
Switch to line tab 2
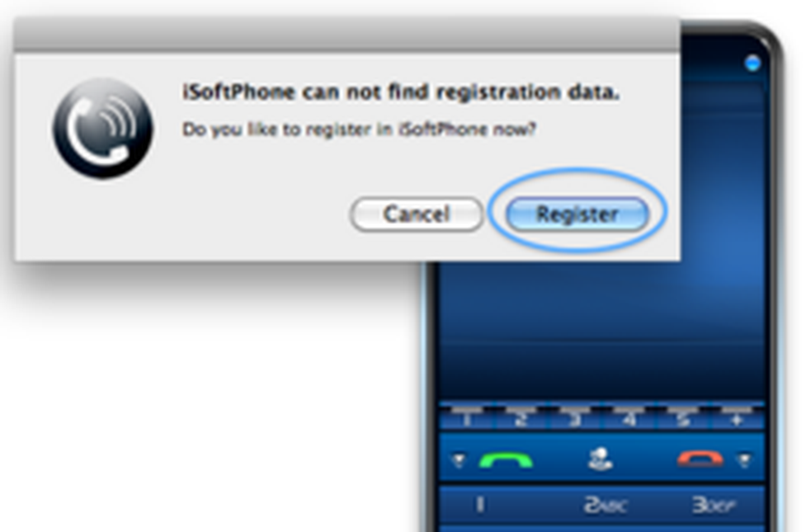click(521, 419)
